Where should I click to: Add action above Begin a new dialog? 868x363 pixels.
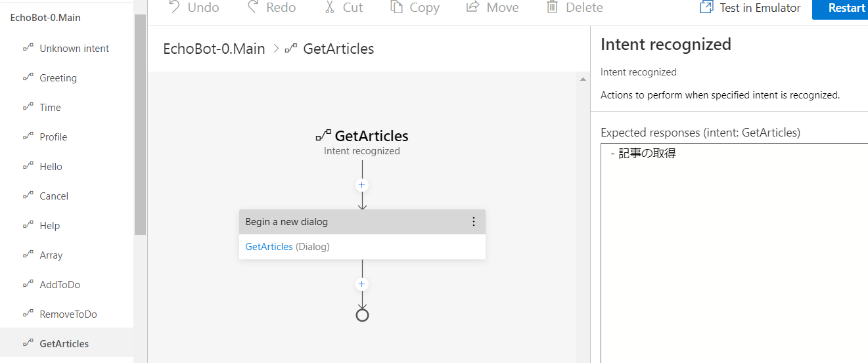(361, 185)
